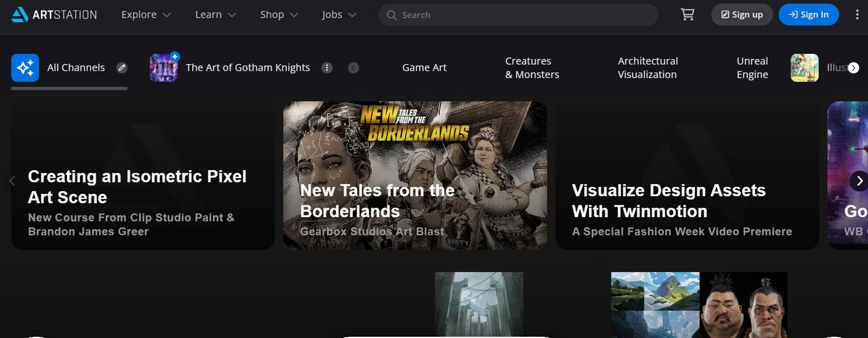Click the ArtStation logo
Screen dimensions: 868x338
(54, 14)
